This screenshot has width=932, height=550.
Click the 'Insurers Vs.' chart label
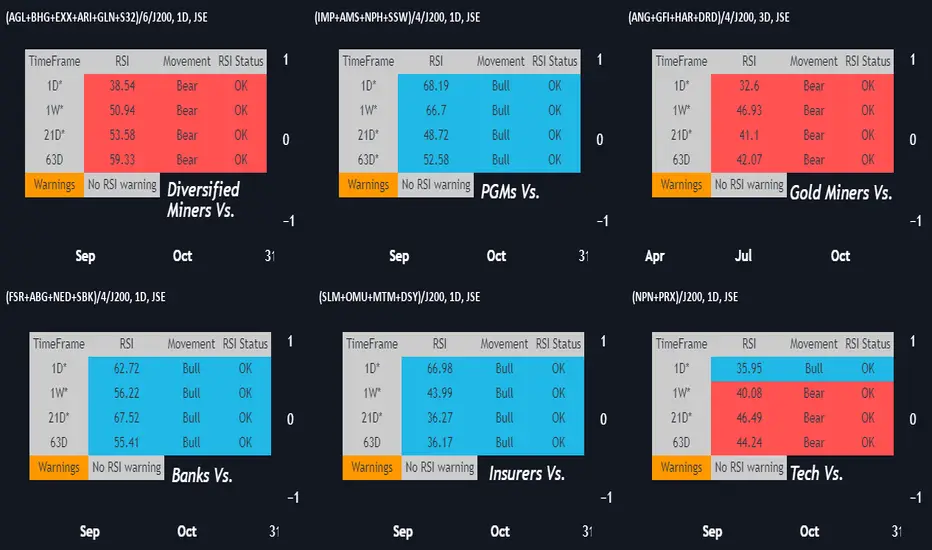pyautogui.click(x=527, y=473)
